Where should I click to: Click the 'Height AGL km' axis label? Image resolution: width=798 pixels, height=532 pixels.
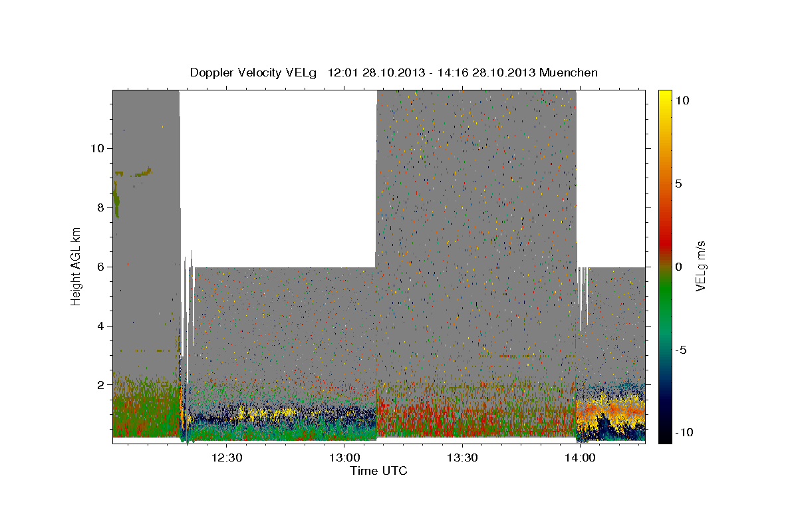tap(76, 267)
